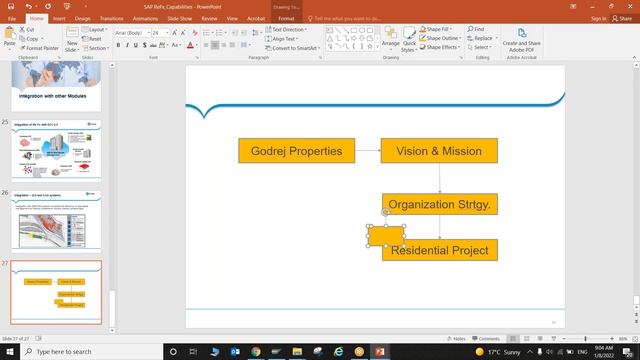Pick the star shape in the shapes gallery
640x360 pixels.
(x=370, y=46)
